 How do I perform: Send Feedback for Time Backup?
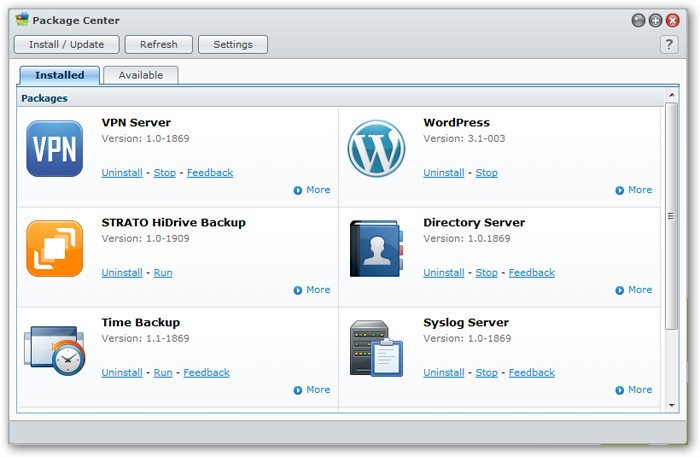[206, 373]
